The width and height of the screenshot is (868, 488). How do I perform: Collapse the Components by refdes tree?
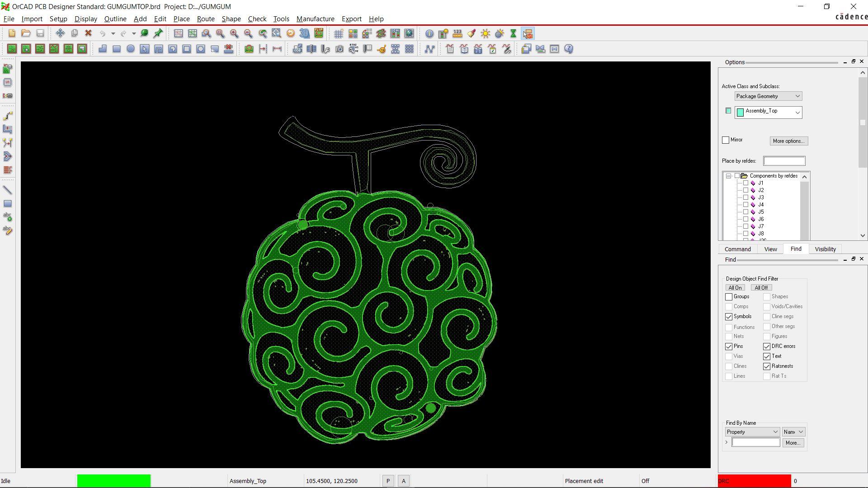pos(728,176)
